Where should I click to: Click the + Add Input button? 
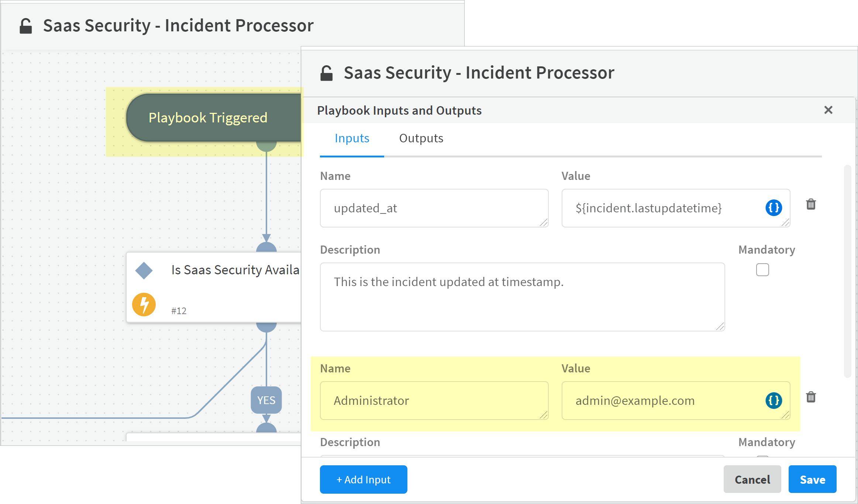click(x=363, y=479)
